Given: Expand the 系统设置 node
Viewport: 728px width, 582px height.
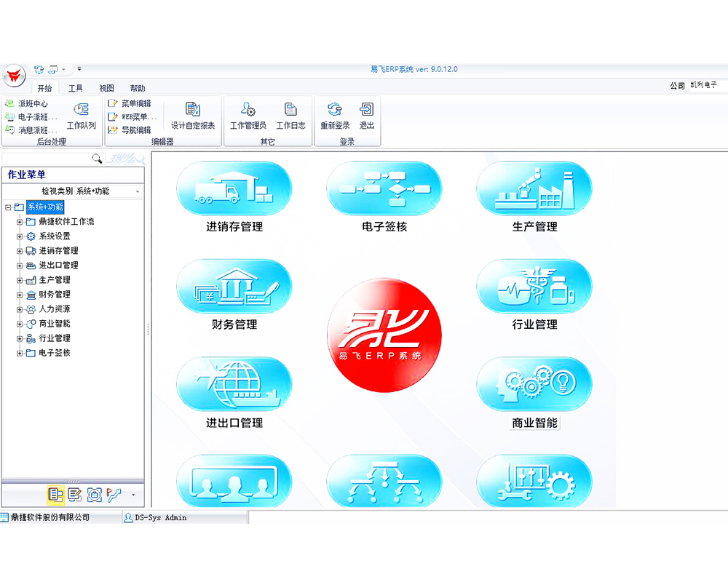Looking at the screenshot, I should 20,236.
